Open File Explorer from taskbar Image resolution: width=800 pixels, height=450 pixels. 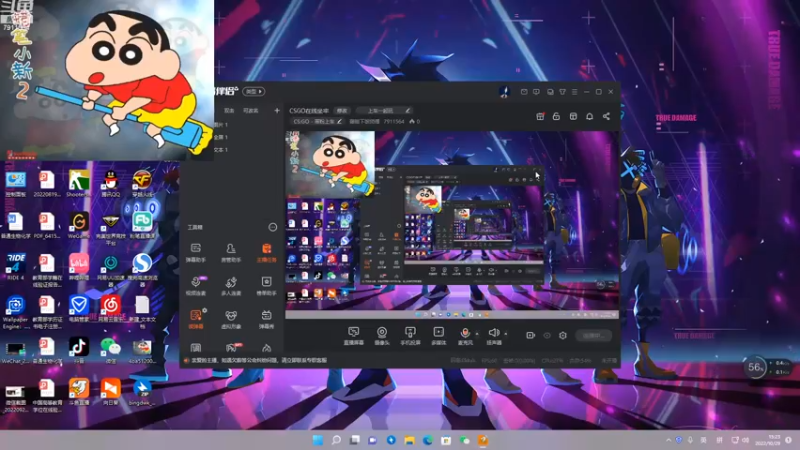(409, 440)
